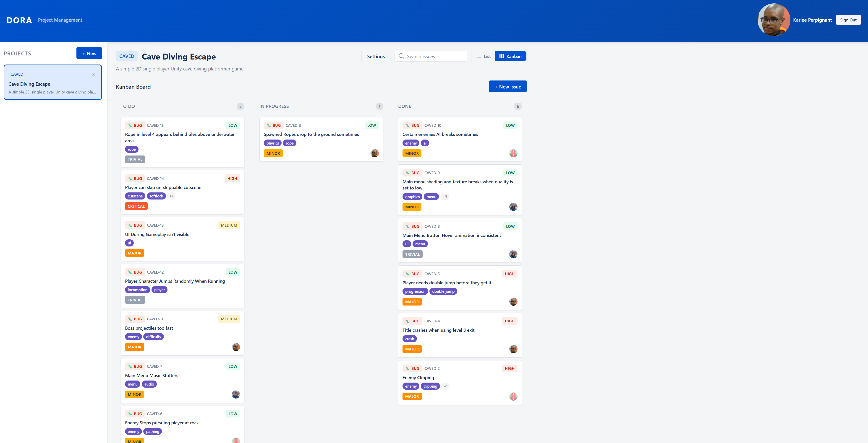Expand the +1 extra tags on CAVED-14

[172, 196]
